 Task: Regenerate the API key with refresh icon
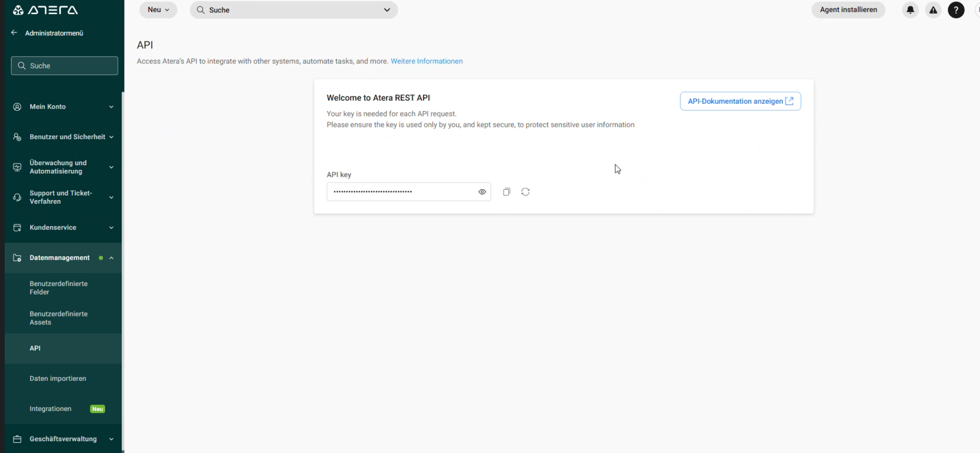click(525, 192)
